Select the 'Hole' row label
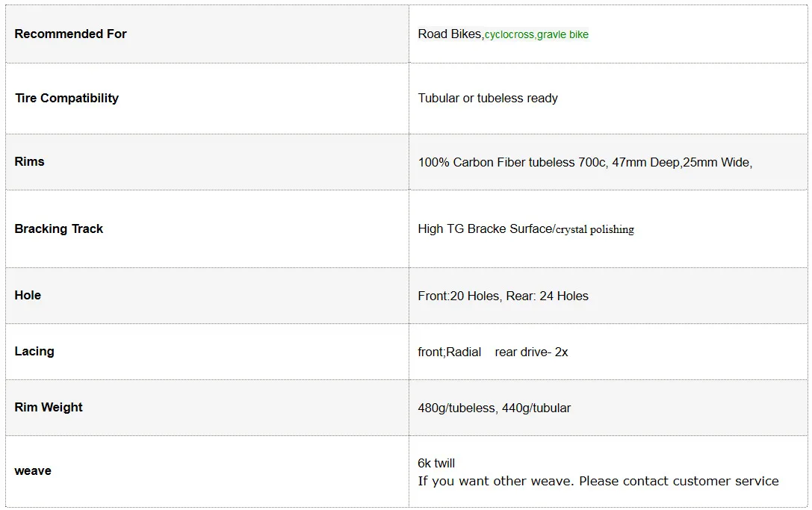Viewport: 812px width, 510px height. [28, 295]
